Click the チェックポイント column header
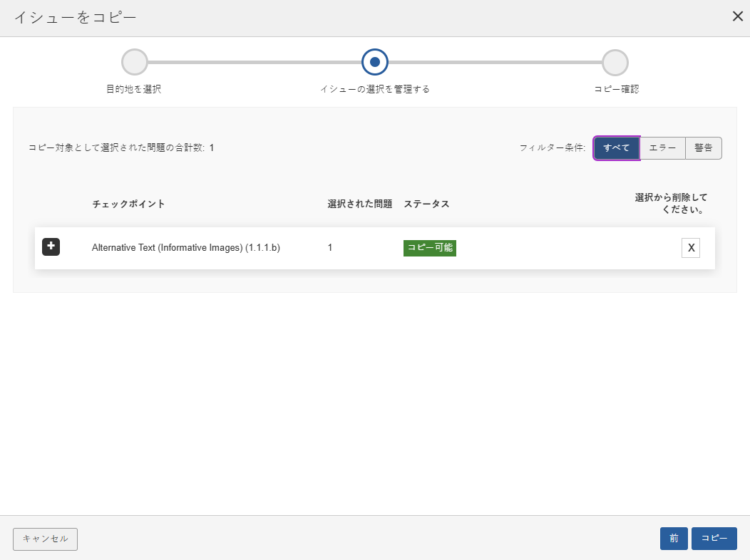Screen dimensions: 750x560 (128, 204)
